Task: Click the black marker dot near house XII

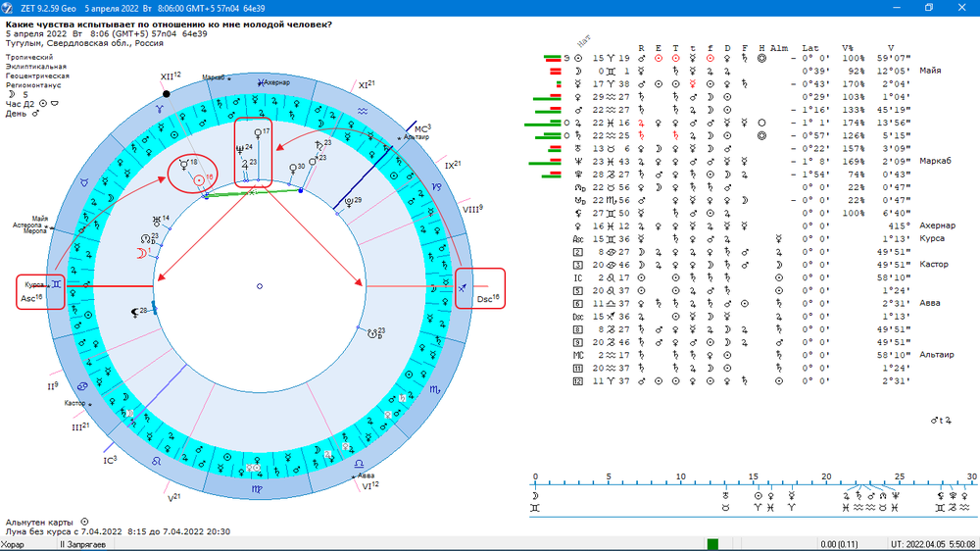Action: 167,94
